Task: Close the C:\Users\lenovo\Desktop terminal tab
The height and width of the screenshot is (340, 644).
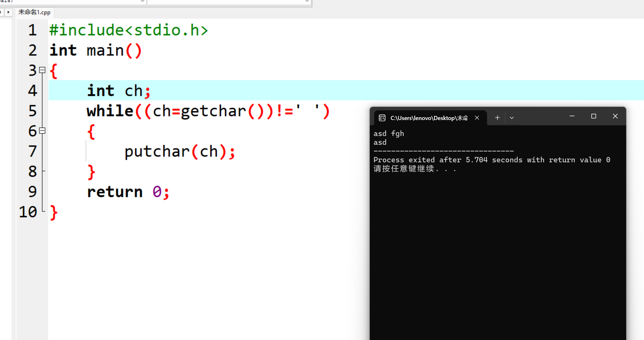Action: click(477, 118)
